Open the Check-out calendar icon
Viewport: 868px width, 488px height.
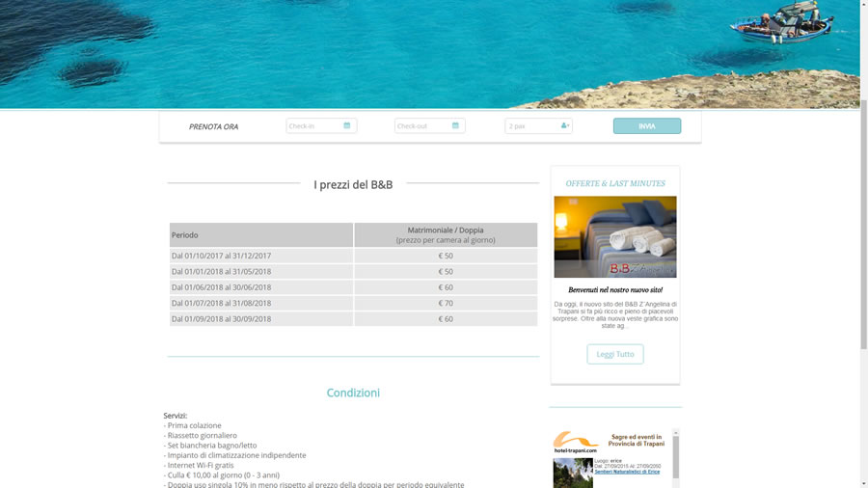coord(455,125)
